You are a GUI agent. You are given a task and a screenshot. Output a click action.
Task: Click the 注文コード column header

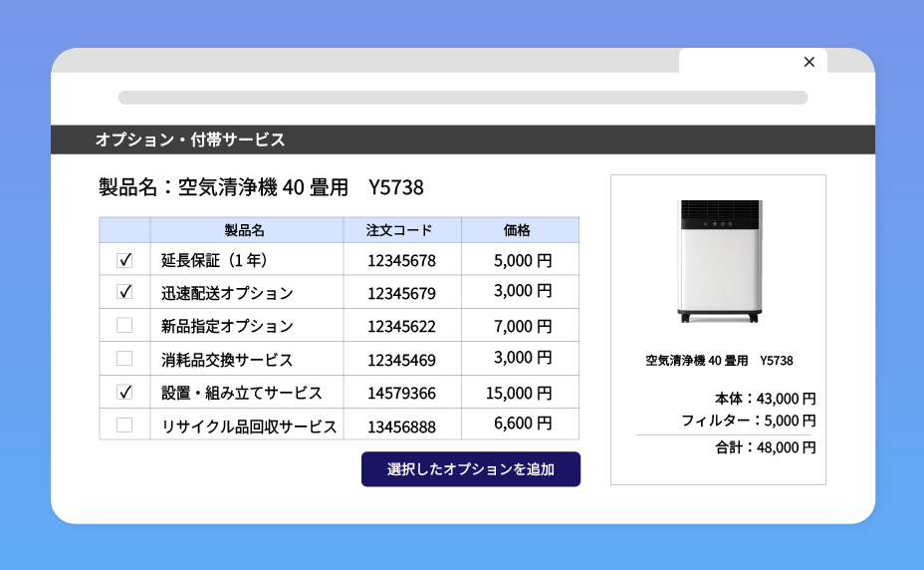click(x=400, y=230)
